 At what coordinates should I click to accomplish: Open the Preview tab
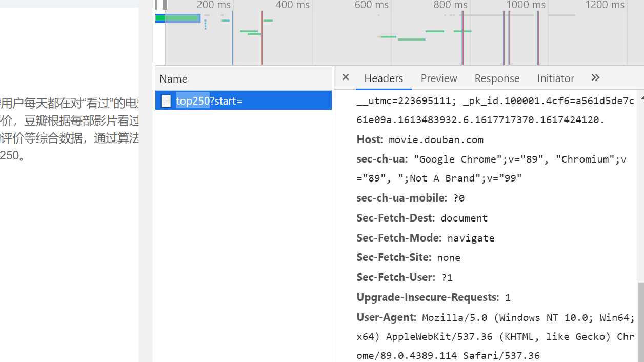point(439,78)
